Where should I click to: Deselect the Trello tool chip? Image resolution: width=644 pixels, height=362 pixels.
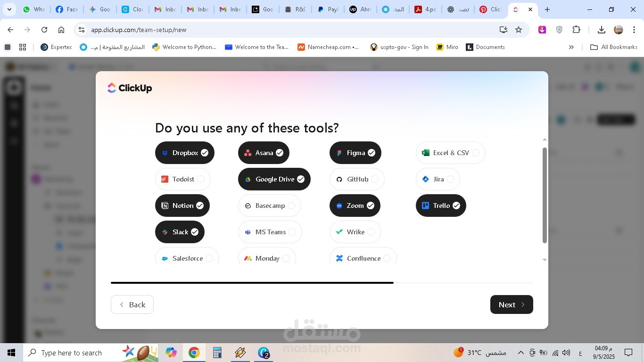click(441, 206)
